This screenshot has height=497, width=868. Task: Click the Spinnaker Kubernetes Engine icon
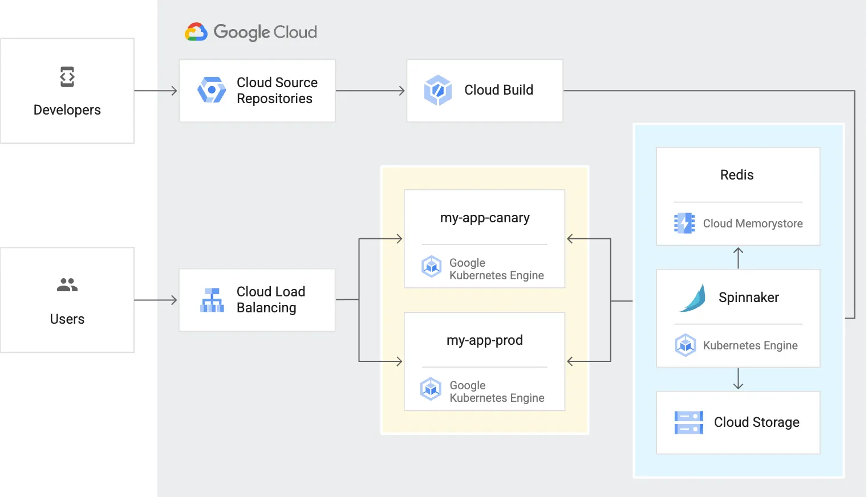click(x=685, y=345)
